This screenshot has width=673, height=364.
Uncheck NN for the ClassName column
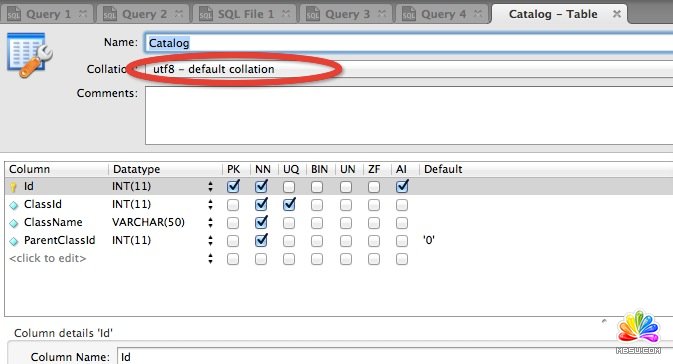coord(261,222)
